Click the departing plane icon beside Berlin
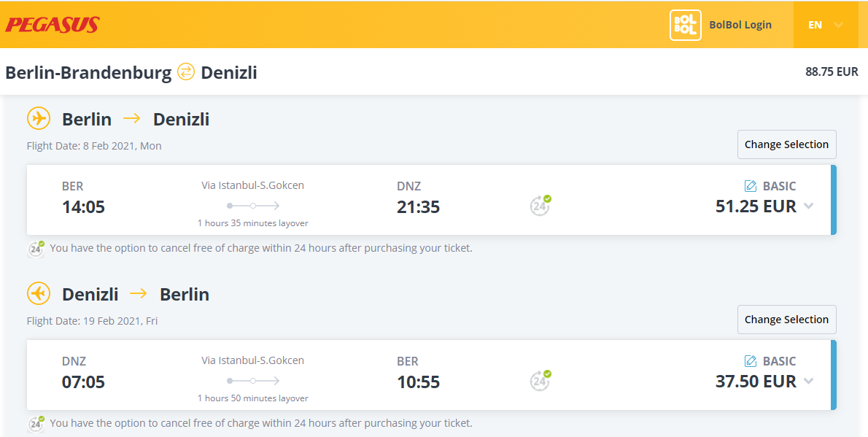 (39, 118)
